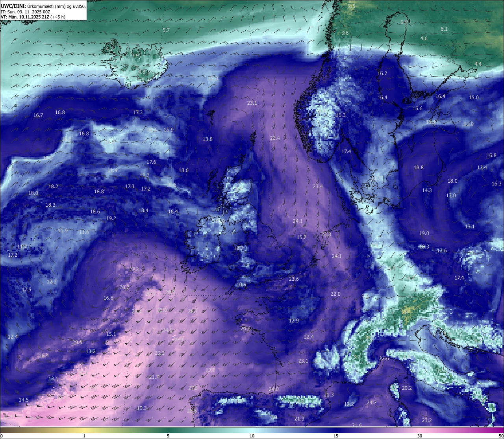
Task: Select the '14.5' value label
Action: coord(24,400)
